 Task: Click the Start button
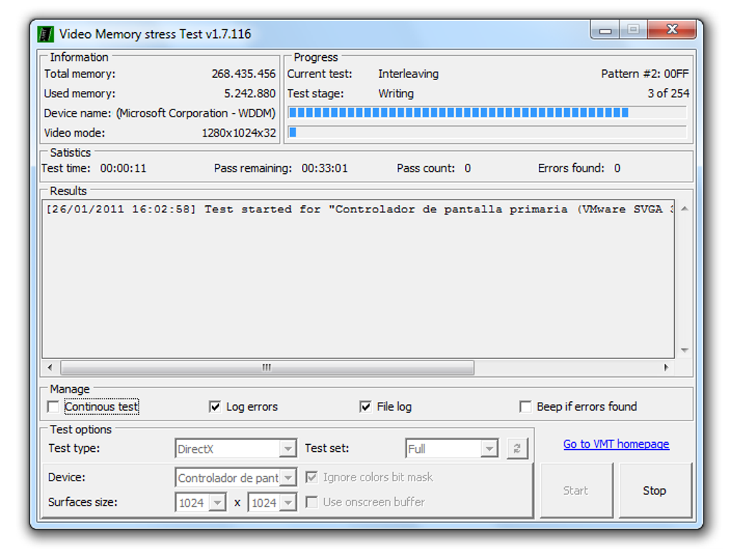[x=576, y=491]
